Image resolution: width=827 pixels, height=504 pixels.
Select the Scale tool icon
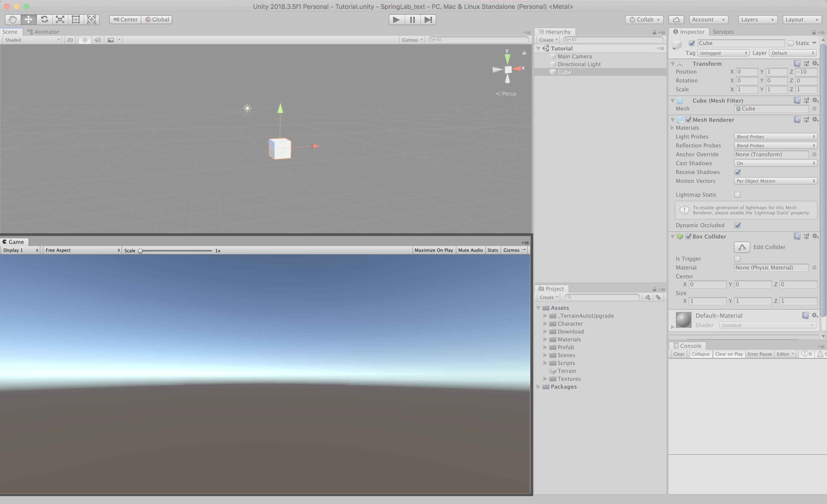pyautogui.click(x=60, y=19)
